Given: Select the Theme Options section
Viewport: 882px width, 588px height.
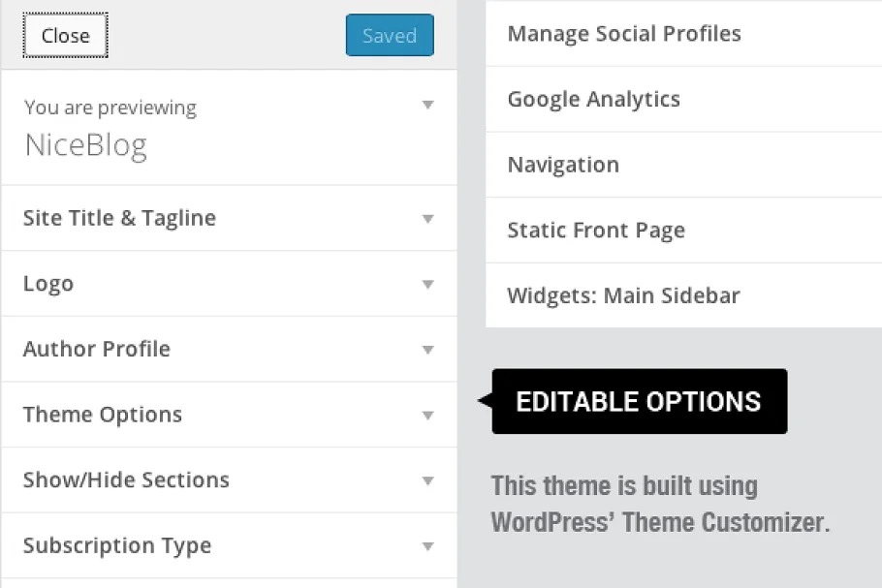Looking at the screenshot, I should click(x=103, y=415).
